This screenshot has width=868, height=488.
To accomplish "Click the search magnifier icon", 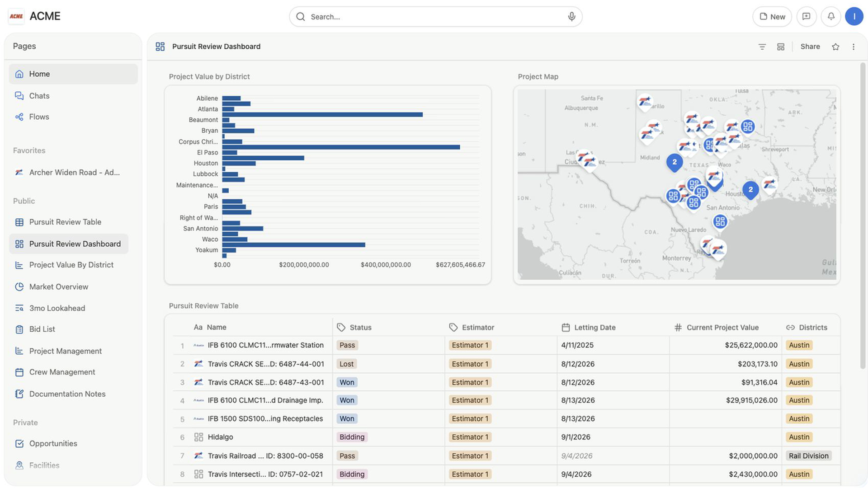I will pyautogui.click(x=301, y=17).
